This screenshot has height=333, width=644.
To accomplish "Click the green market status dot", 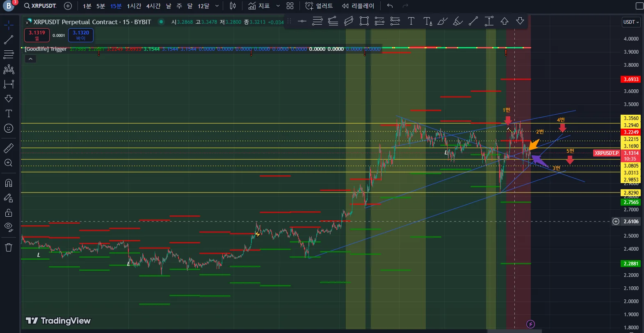I will (x=162, y=22).
